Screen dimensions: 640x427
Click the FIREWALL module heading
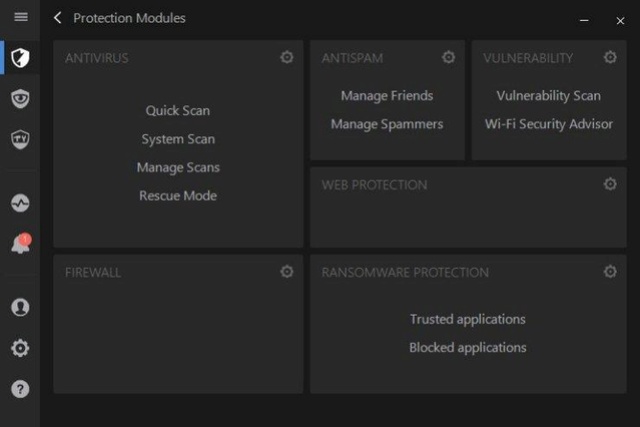pyautogui.click(x=93, y=272)
